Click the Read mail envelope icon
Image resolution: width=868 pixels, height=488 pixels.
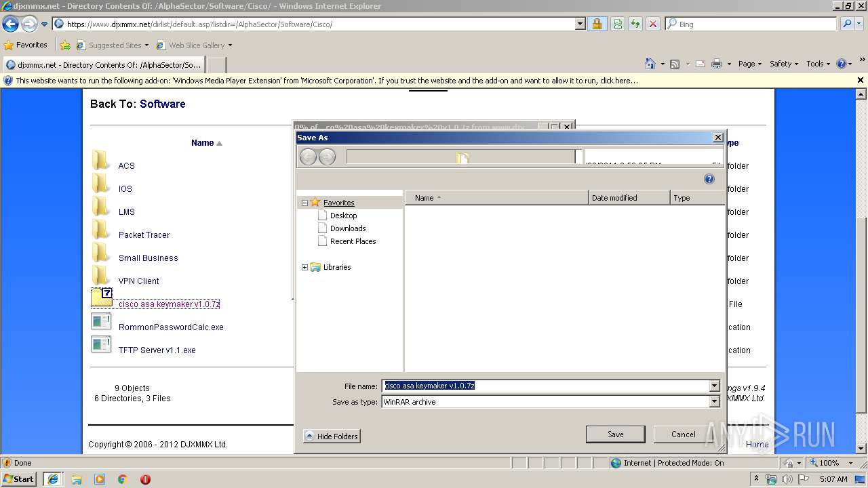click(x=701, y=64)
